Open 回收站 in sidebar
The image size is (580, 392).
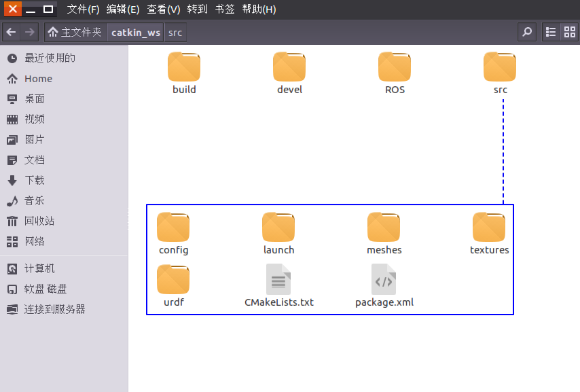64,221
